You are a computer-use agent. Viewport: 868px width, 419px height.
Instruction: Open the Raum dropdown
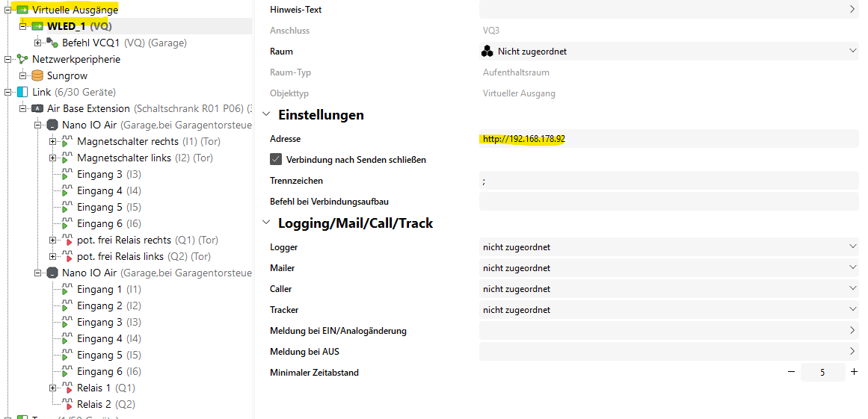[x=852, y=51]
